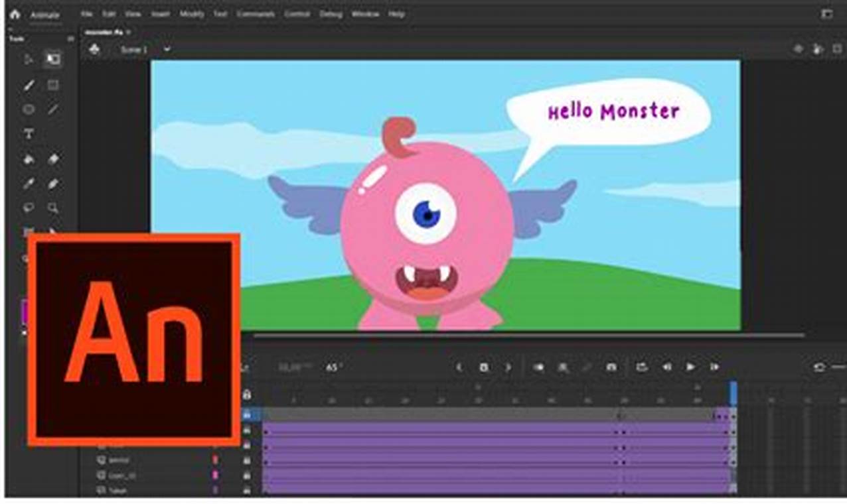Toggle the loop playback button
Image resolution: width=847 pixels, height=504 pixels.
click(641, 367)
